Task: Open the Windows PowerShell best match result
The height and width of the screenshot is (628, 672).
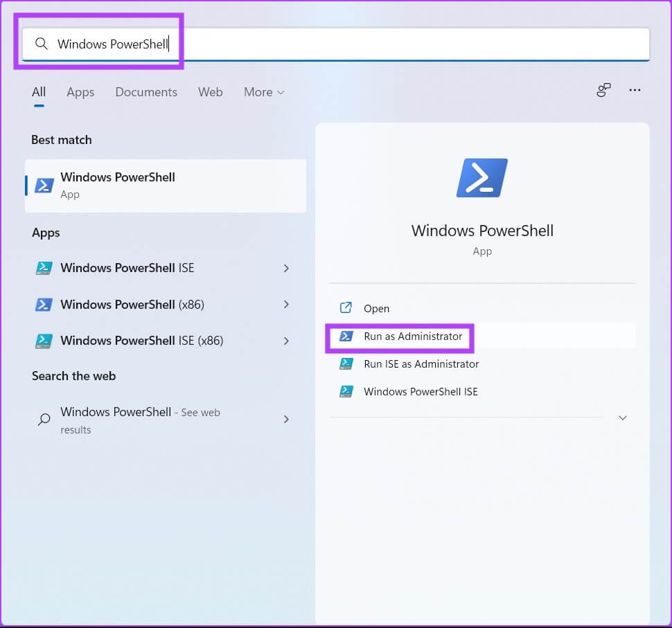Action: (x=166, y=186)
